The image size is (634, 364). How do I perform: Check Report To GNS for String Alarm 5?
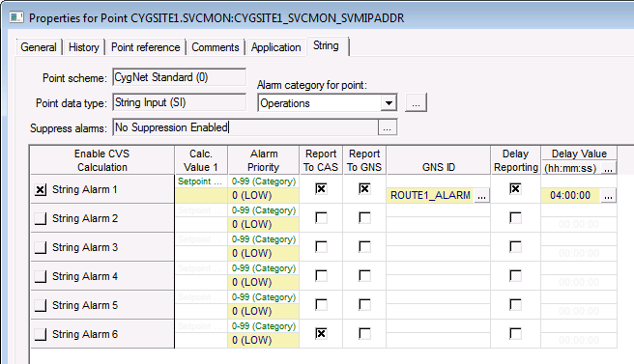coord(364,304)
